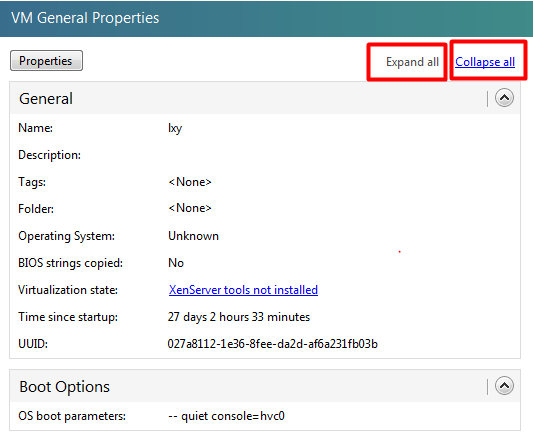
Task: Click the VM General Properties title
Action: point(85,18)
